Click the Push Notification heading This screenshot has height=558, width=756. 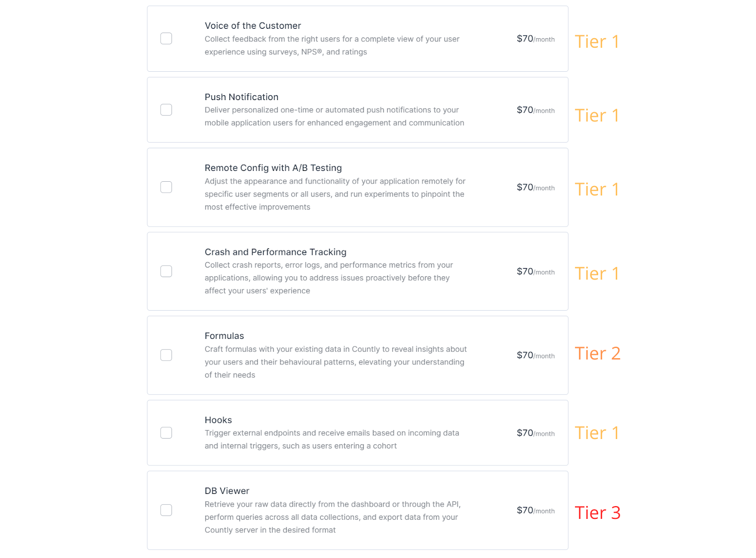pos(241,97)
